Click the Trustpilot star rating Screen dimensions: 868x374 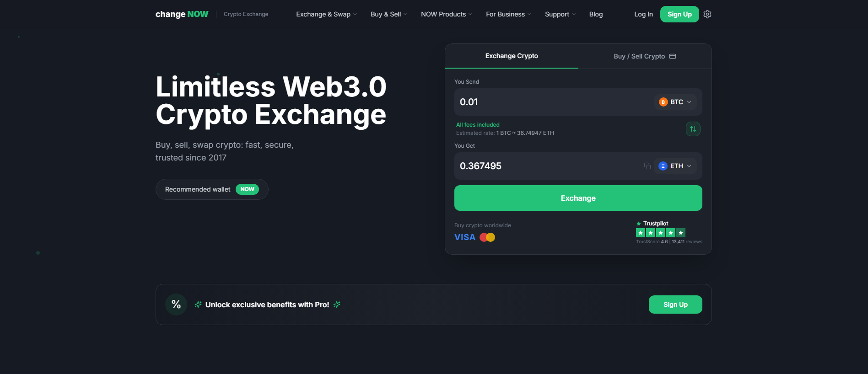pos(661,233)
